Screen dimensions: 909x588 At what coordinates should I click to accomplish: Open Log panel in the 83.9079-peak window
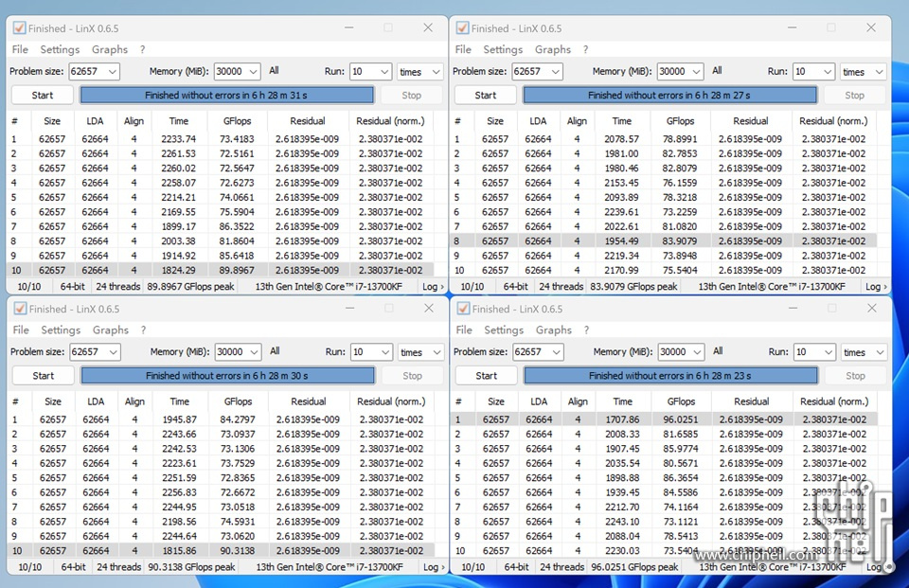(875, 287)
